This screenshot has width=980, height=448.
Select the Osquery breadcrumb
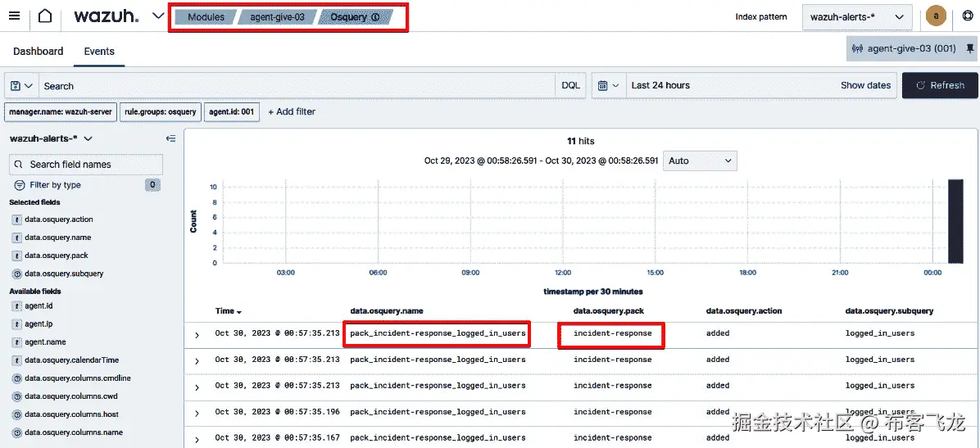pos(354,17)
